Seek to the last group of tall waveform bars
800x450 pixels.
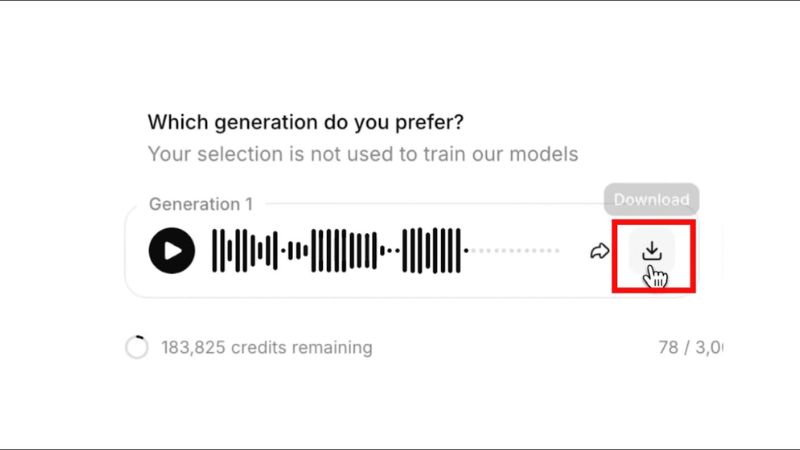coord(433,251)
